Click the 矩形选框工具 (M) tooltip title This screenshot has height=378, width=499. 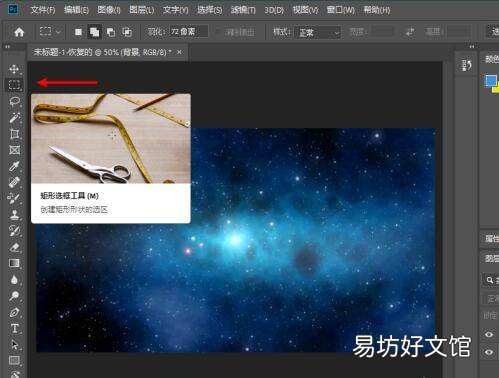click(69, 196)
